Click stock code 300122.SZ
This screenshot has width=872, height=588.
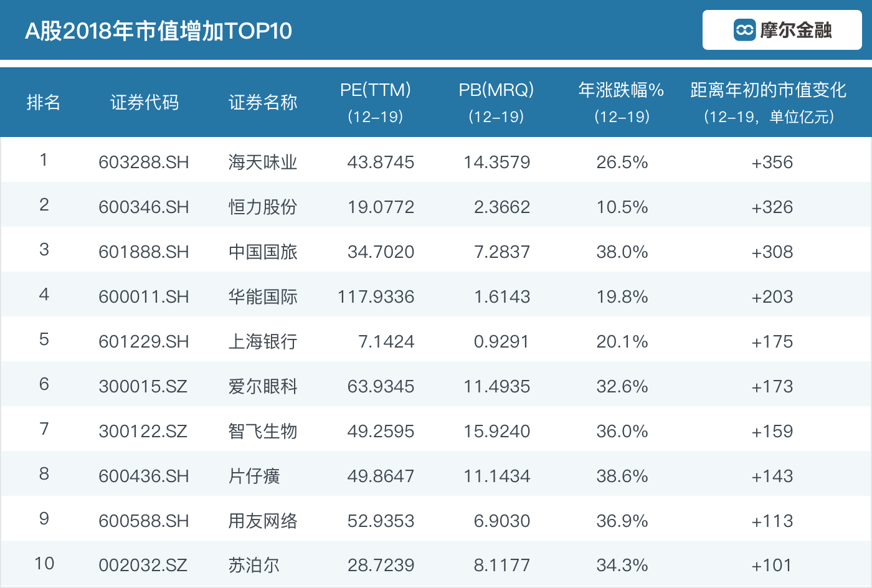143,431
